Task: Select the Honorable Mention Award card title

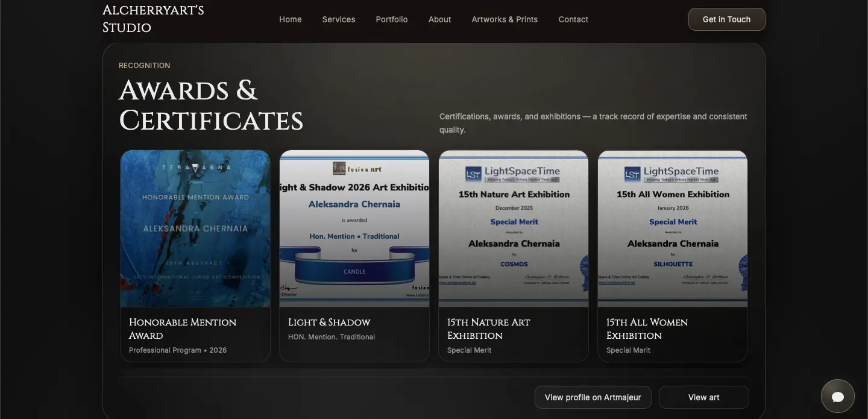Action: tap(183, 329)
